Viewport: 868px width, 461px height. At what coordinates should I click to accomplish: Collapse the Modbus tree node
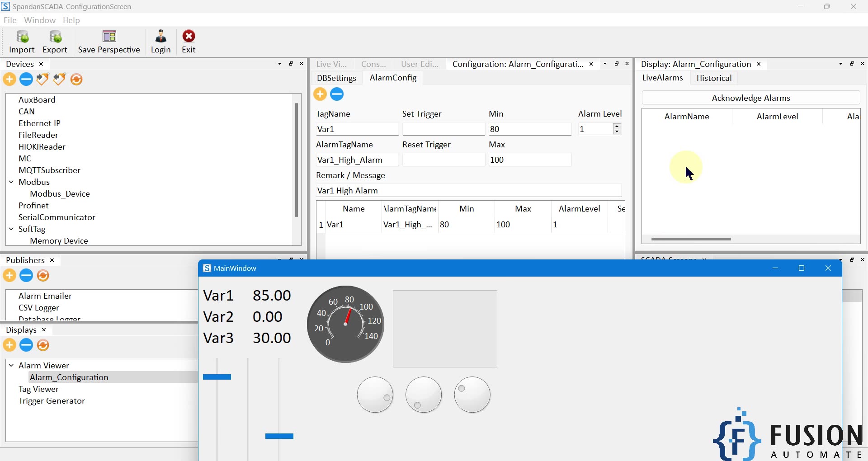point(11,182)
